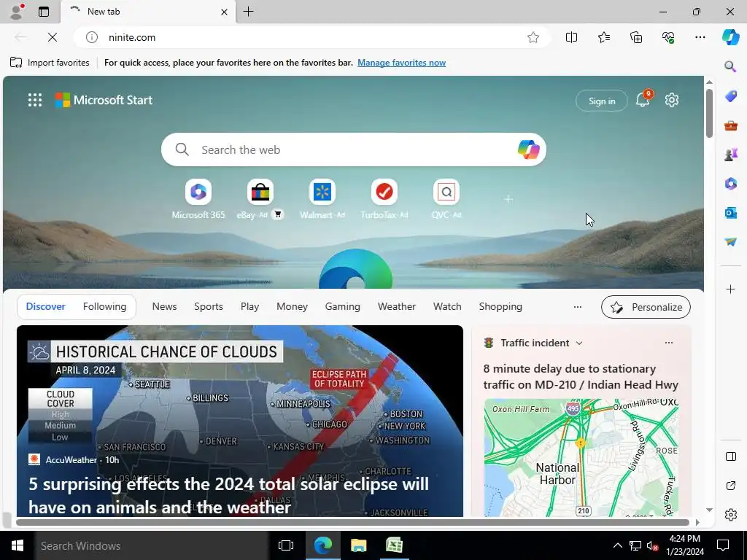Open sidebar Tools briefcase
The width and height of the screenshot is (747, 560).
pyautogui.click(x=730, y=125)
